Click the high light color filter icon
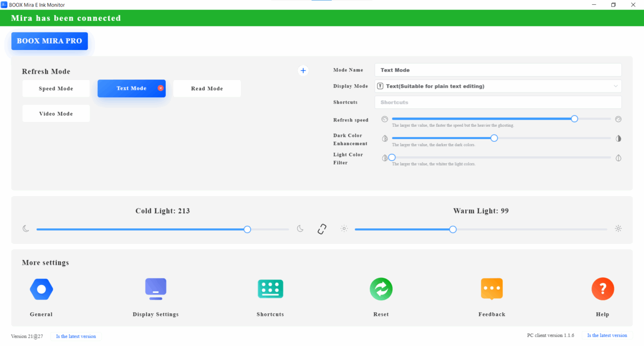The width and height of the screenshot is (644, 346). click(x=618, y=158)
